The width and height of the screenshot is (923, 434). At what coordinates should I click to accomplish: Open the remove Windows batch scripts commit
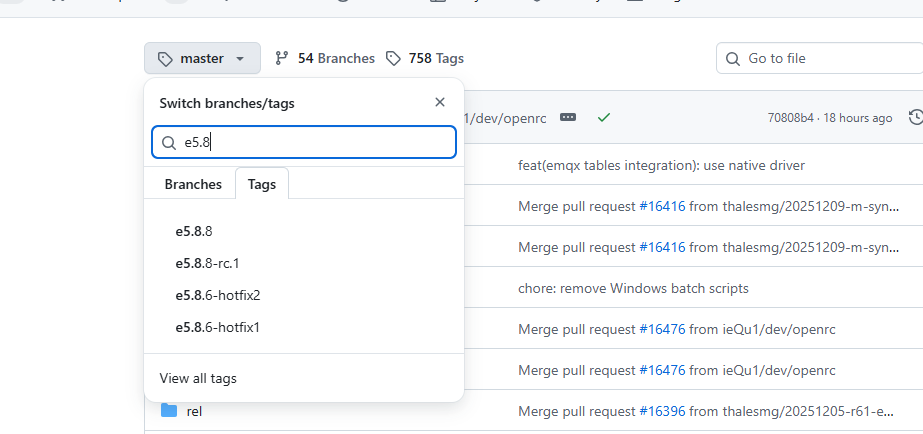[633, 288]
